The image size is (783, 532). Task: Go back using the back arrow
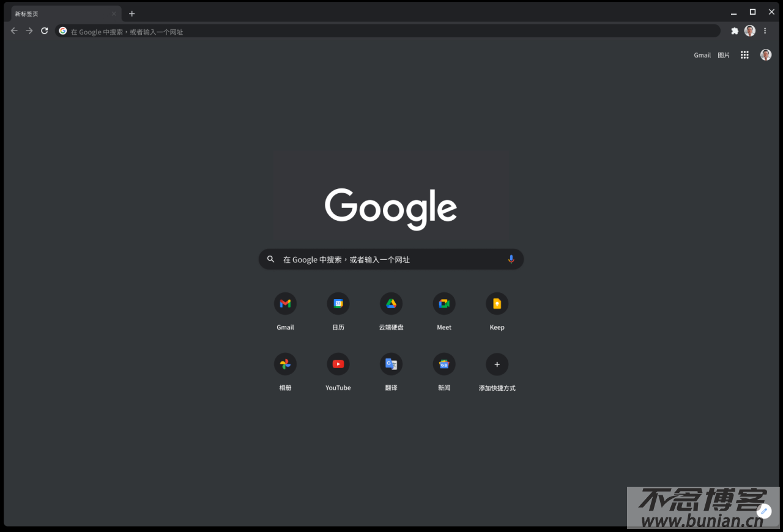click(x=14, y=31)
